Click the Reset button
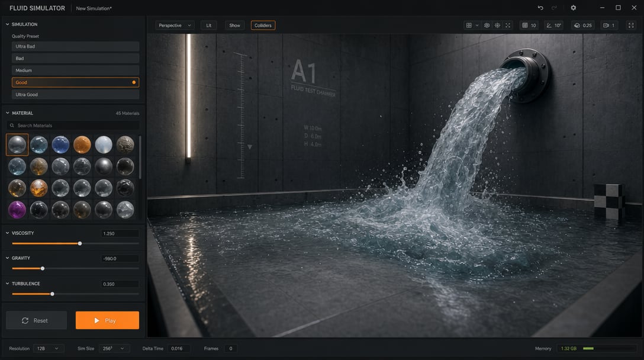The height and width of the screenshot is (360, 644). (37, 320)
